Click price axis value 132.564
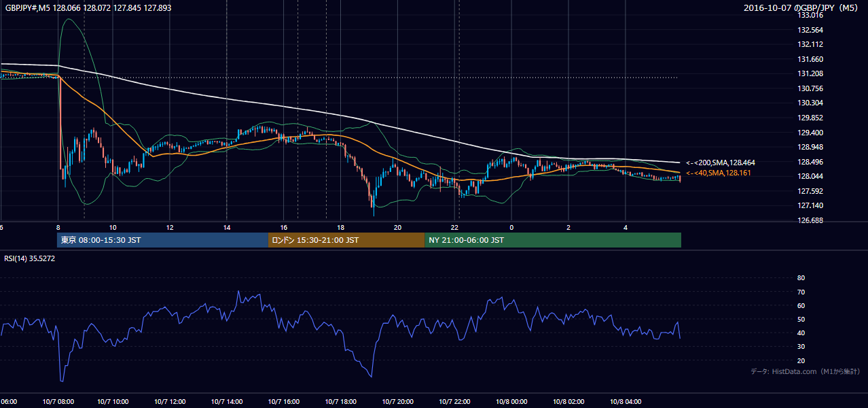Viewport: 868px width, 408px height. pyautogui.click(x=810, y=30)
